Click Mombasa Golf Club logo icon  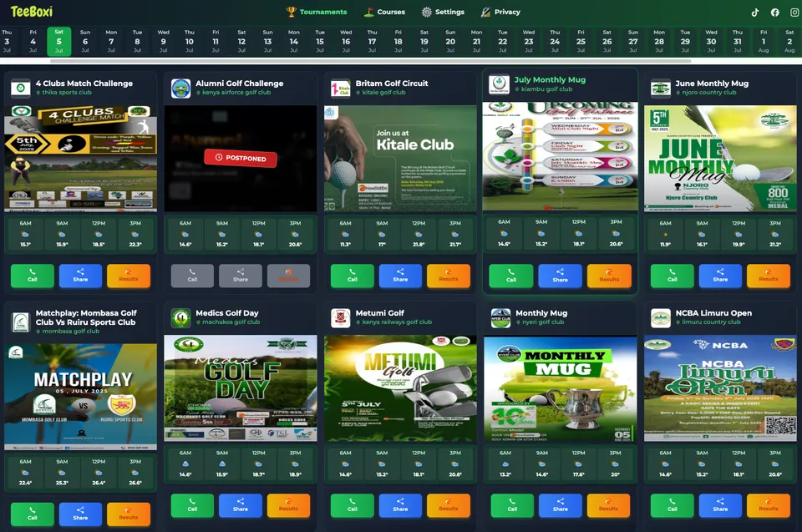[x=20, y=322]
